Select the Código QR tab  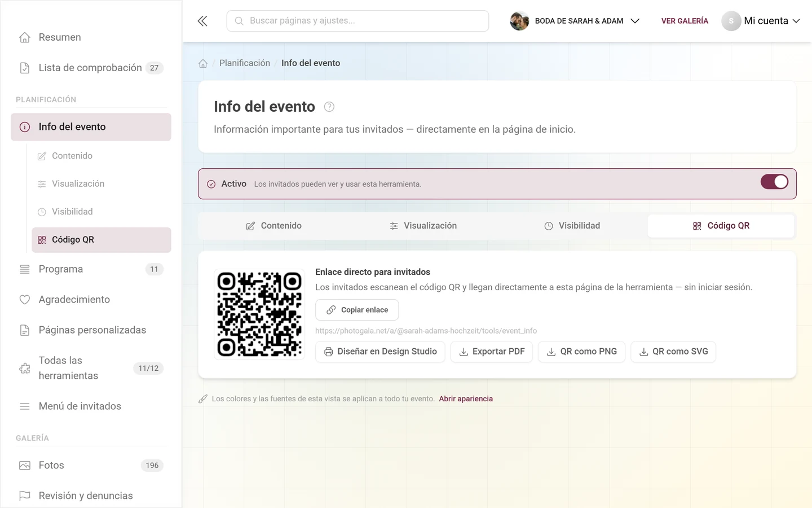[x=721, y=226]
